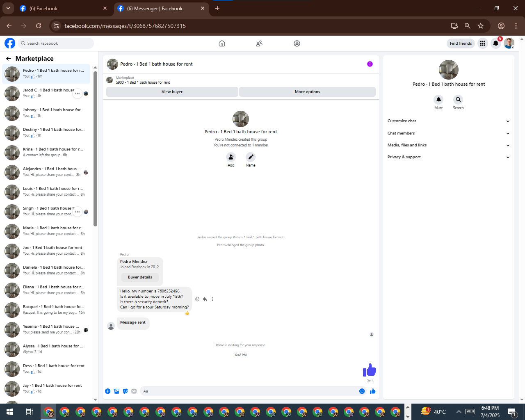Open options for Singh chat

(77, 212)
